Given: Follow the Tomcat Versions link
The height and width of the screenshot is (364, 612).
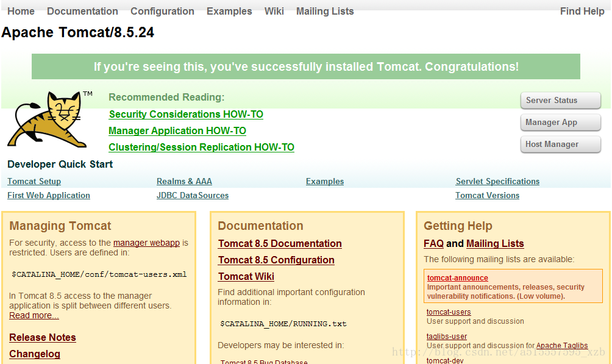Looking at the screenshot, I should pos(488,195).
